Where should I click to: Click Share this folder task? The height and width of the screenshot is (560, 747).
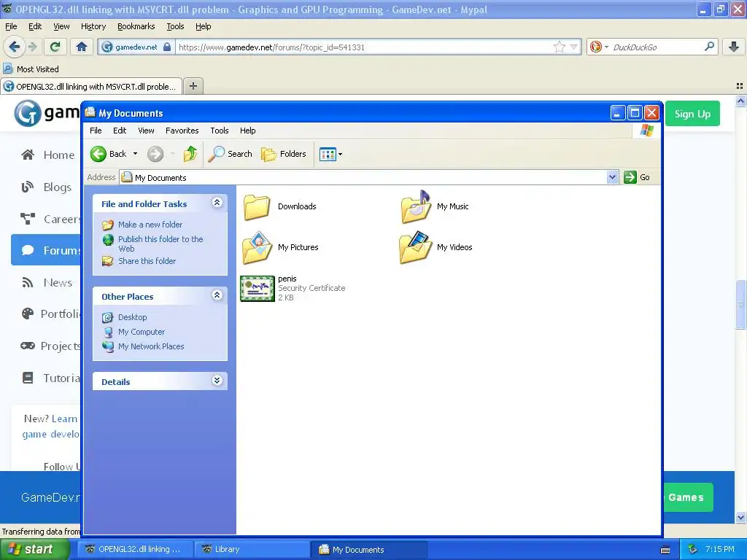pos(147,261)
